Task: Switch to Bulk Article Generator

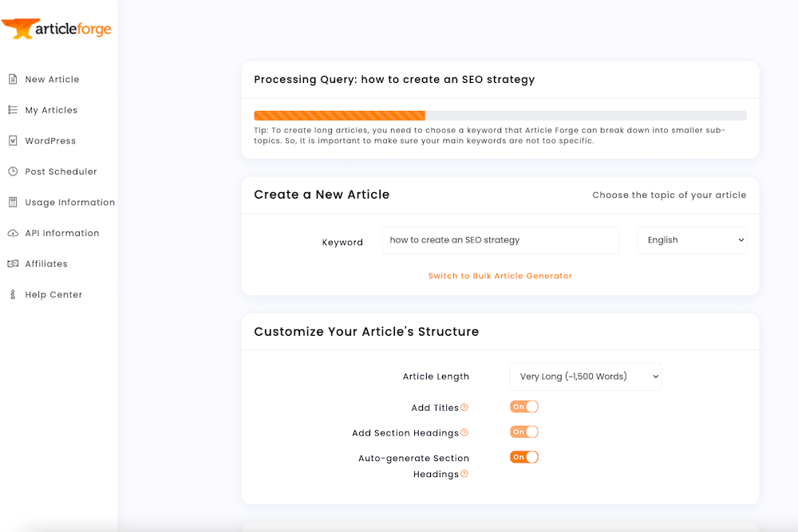Action: click(500, 276)
